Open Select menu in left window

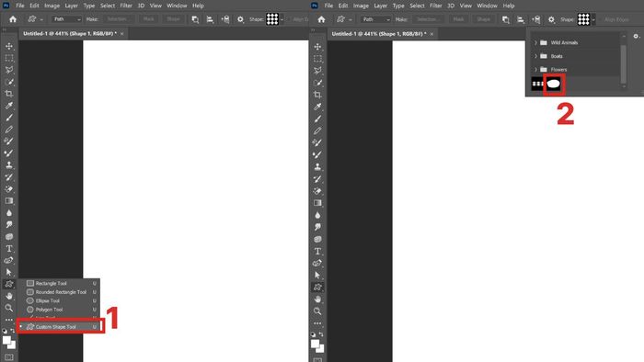coord(108,6)
